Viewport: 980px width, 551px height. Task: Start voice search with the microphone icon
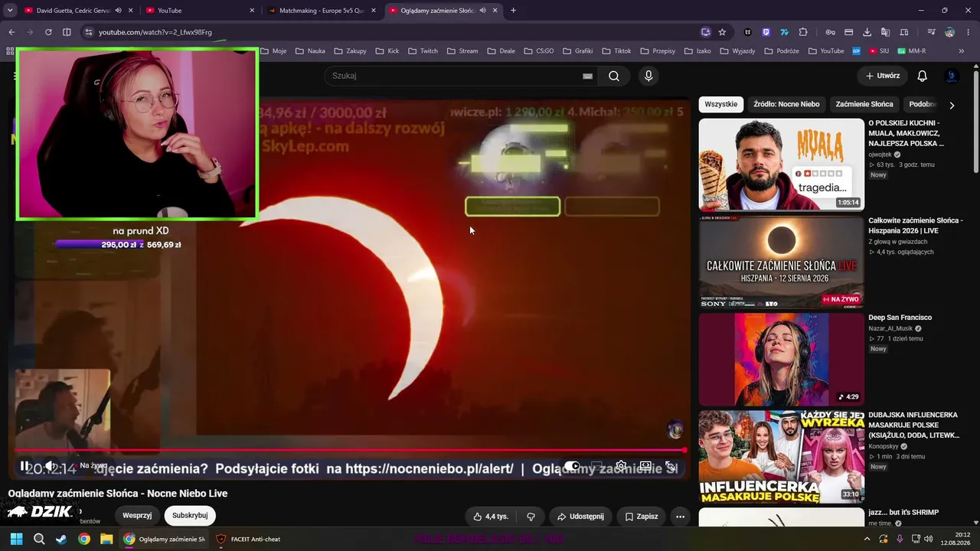coord(648,76)
